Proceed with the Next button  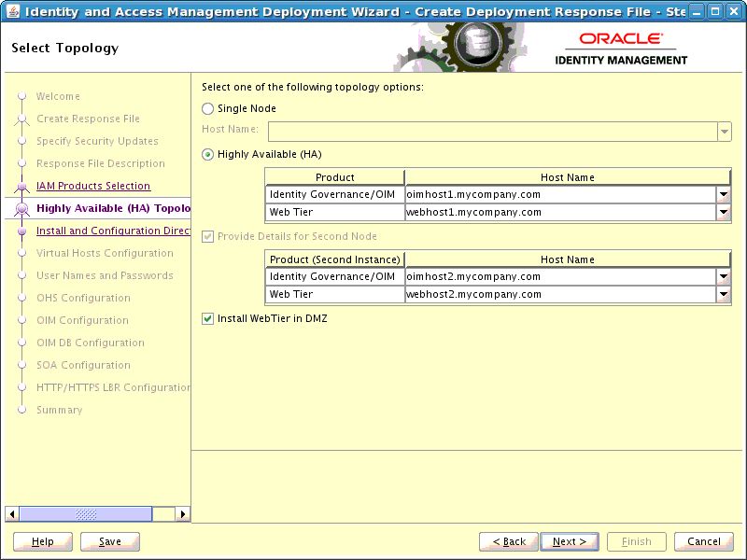[x=570, y=541]
